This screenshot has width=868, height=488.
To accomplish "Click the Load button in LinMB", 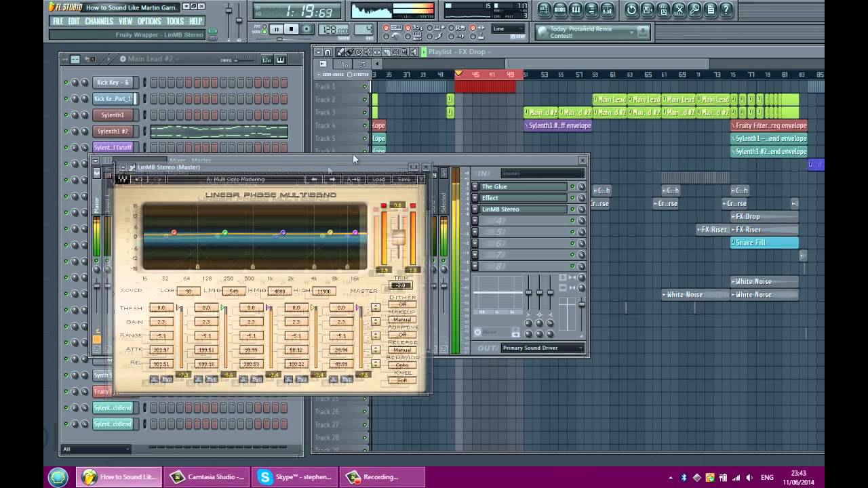I will (378, 180).
